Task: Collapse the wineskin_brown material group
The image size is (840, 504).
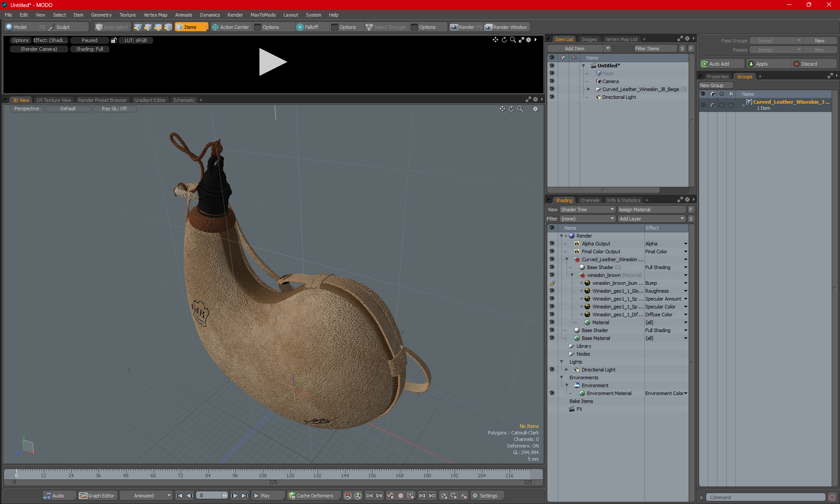Action: click(572, 275)
